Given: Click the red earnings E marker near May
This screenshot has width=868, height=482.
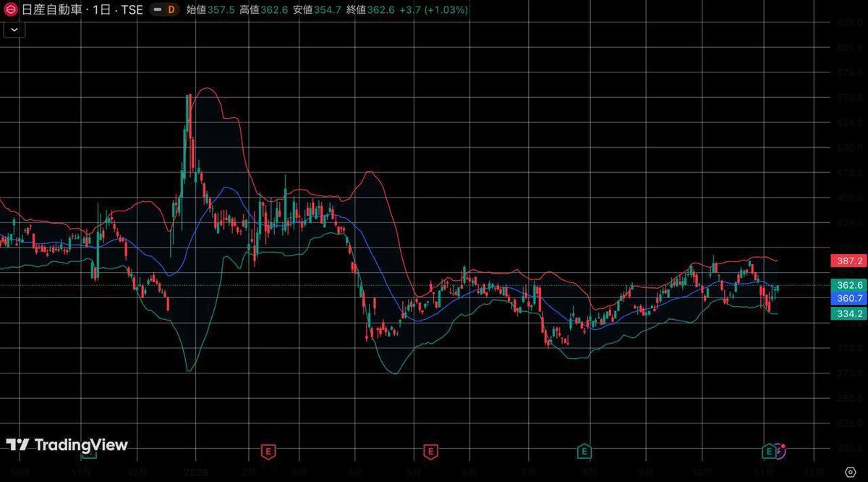Looking at the screenshot, I should (x=431, y=452).
